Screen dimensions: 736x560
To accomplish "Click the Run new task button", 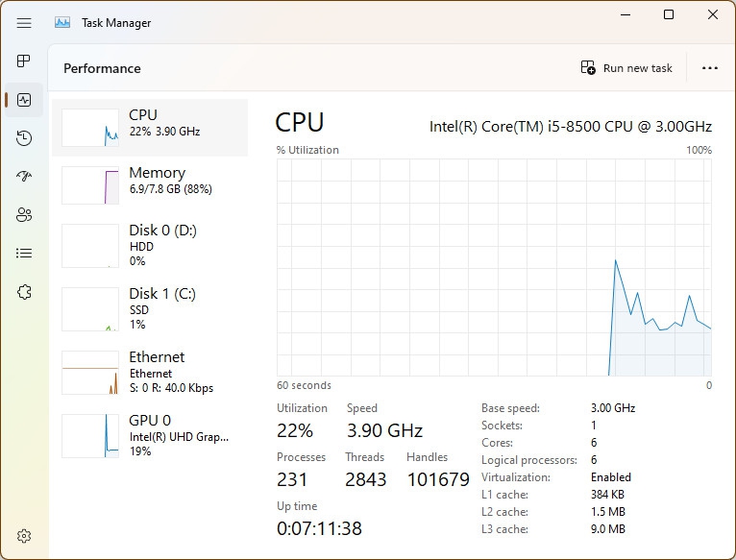I will 627,68.
